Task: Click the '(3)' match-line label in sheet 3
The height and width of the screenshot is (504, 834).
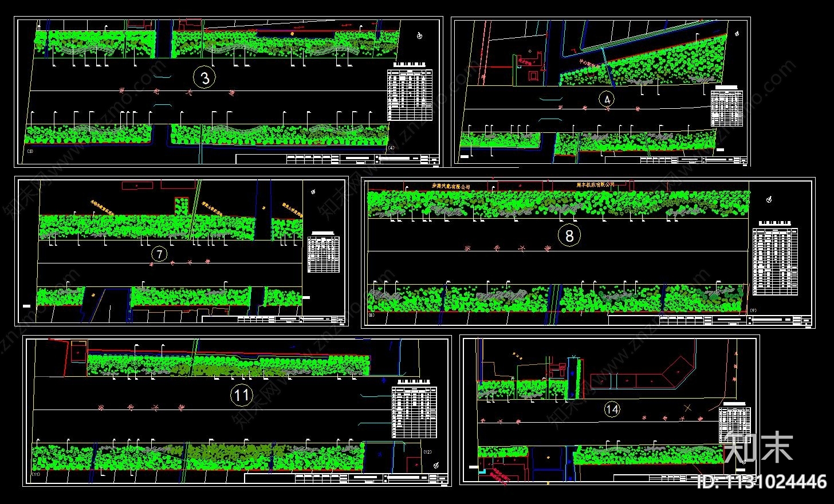Action: pos(30,151)
